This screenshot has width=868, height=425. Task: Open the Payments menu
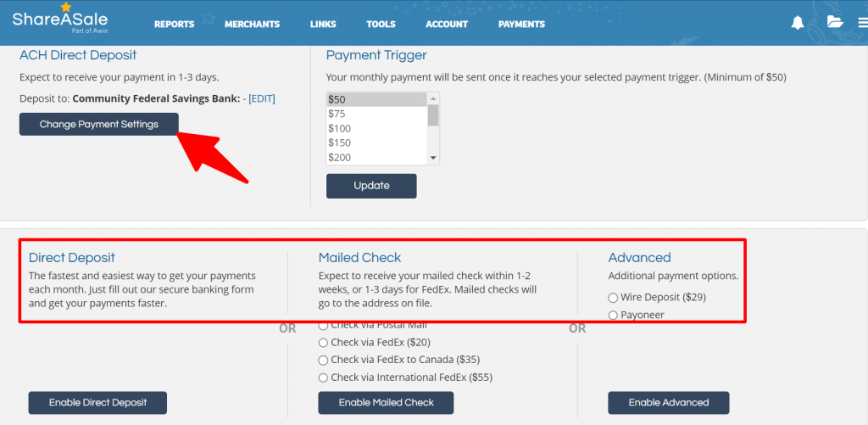tap(521, 25)
